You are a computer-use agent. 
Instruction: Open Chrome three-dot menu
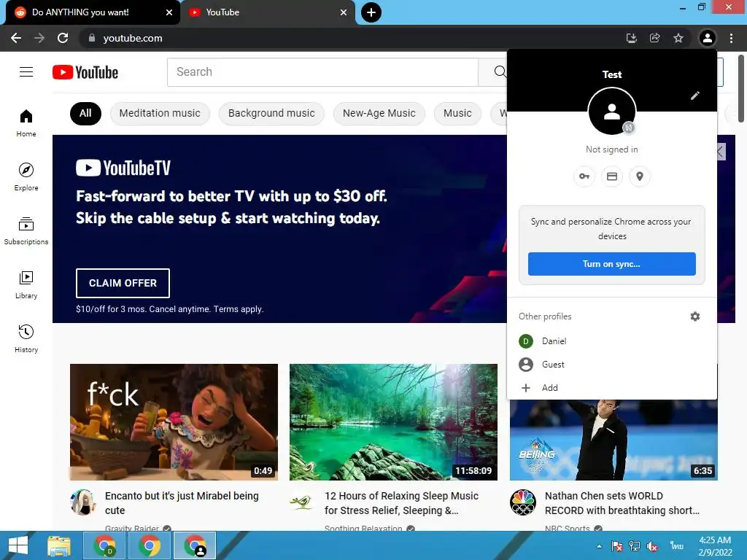pyautogui.click(x=731, y=38)
